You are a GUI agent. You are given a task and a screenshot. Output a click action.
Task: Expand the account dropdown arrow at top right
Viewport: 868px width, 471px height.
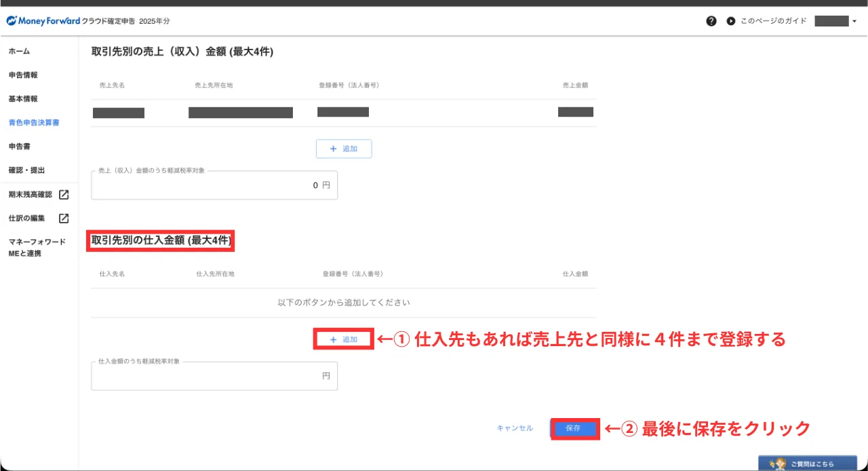pyautogui.click(x=854, y=22)
